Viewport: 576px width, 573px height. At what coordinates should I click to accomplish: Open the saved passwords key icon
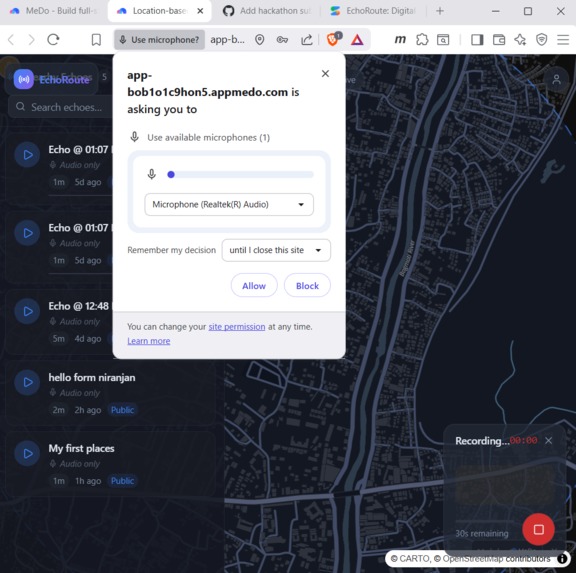[282, 40]
